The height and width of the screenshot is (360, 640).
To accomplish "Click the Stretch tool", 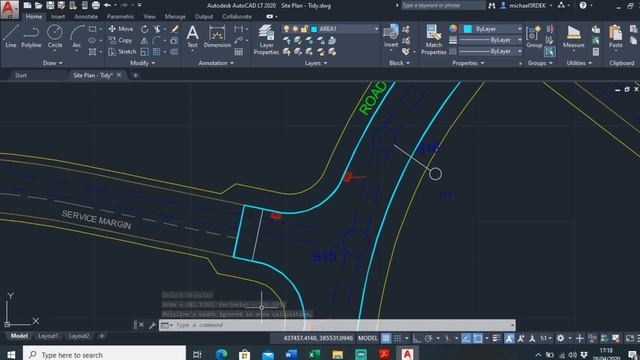I will pos(122,52).
